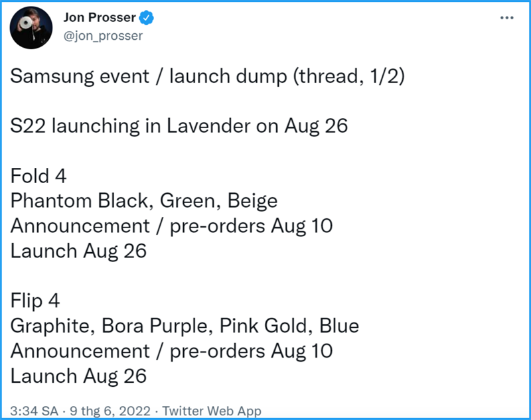Click the pre-orders Aug 10 line under Fold 4

(171, 226)
